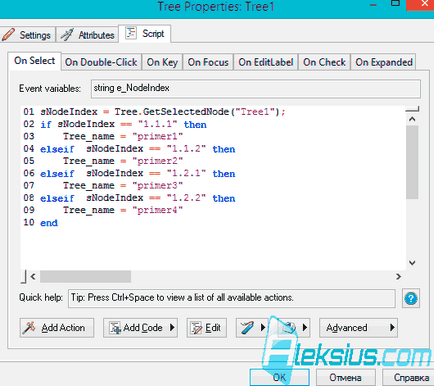Open the On Key event tab
Viewport: 434px width, 386px height.
(x=162, y=62)
